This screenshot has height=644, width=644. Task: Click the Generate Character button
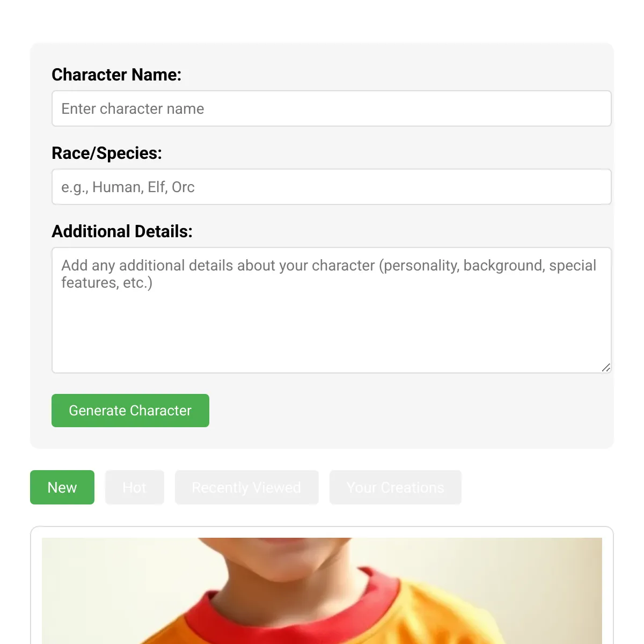pos(130,411)
